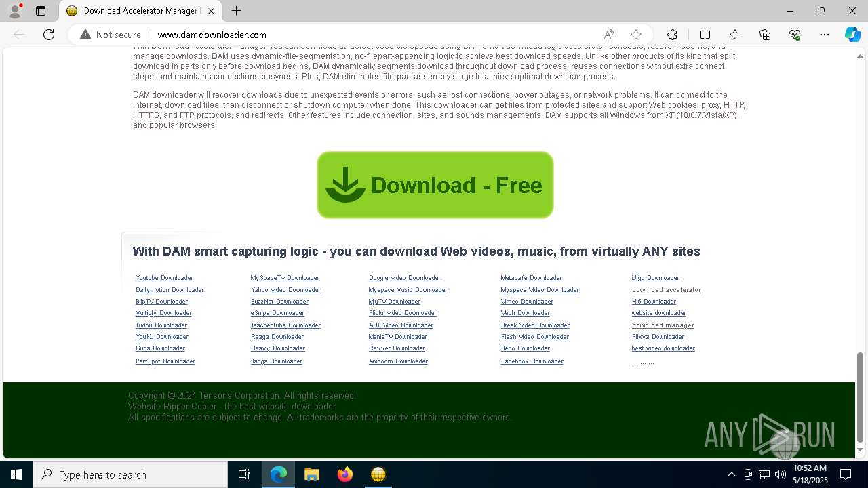The height and width of the screenshot is (488, 868).
Task: Open the tab actions menu icon
Action: pyautogui.click(x=41, y=11)
